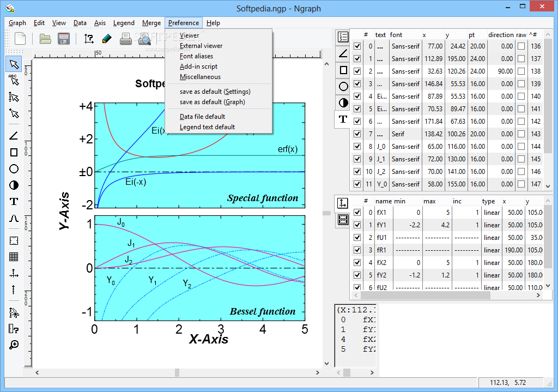Select the data point pointer tool
This screenshot has width=558, height=392.
(14, 113)
